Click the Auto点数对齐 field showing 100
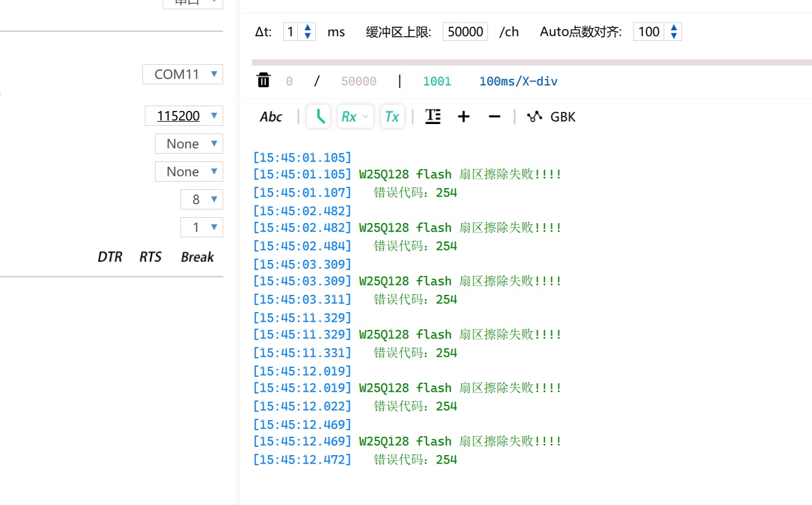The width and height of the screenshot is (812, 505). click(x=649, y=31)
